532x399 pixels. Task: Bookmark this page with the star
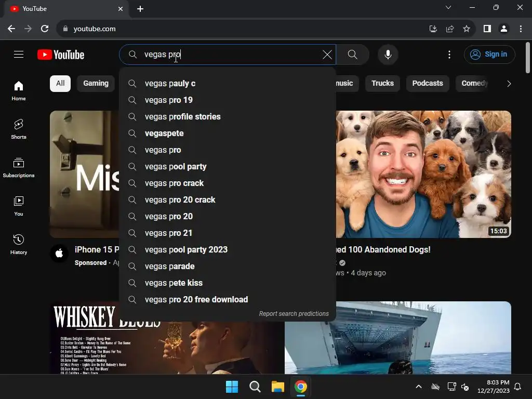coord(467,29)
